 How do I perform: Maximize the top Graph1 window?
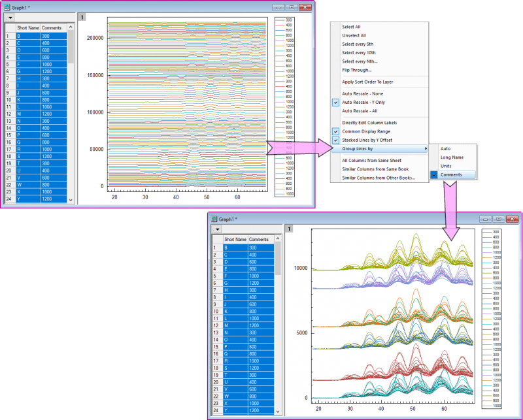(x=292, y=7)
